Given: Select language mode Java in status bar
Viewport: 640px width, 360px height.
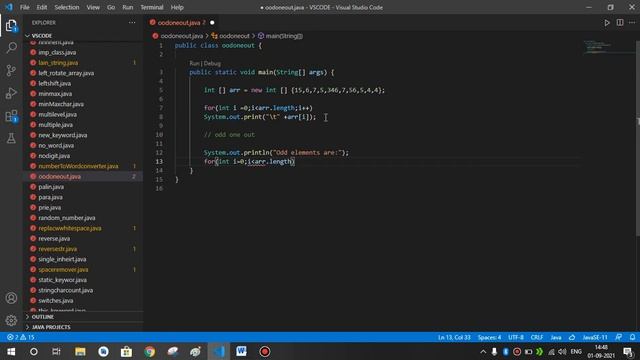Looking at the screenshot, I should (556, 338).
